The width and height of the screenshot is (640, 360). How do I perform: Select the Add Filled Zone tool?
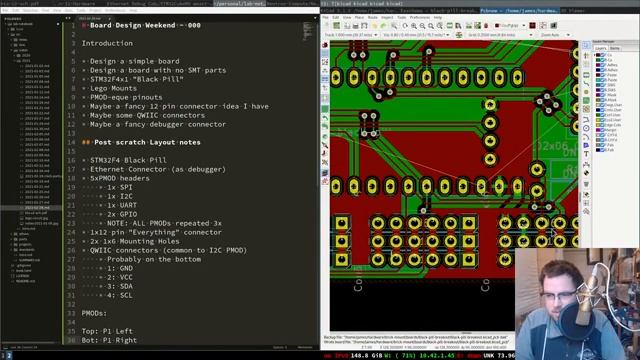tap(586, 100)
